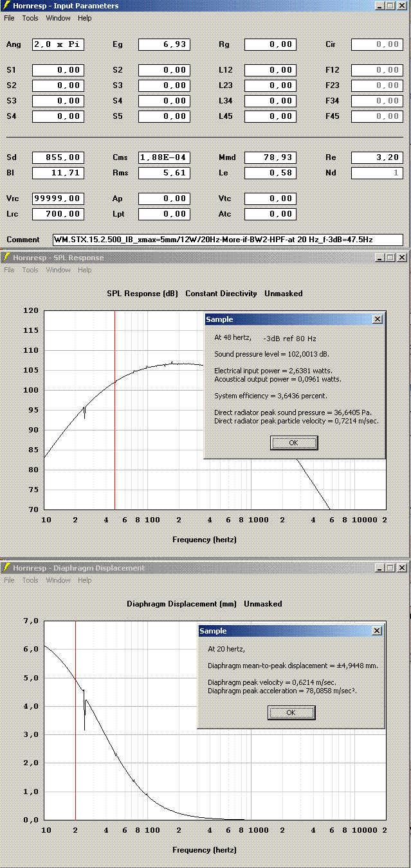Viewport: 411px width, 868px height.
Task: Click the Comment text field
Action: [228, 240]
